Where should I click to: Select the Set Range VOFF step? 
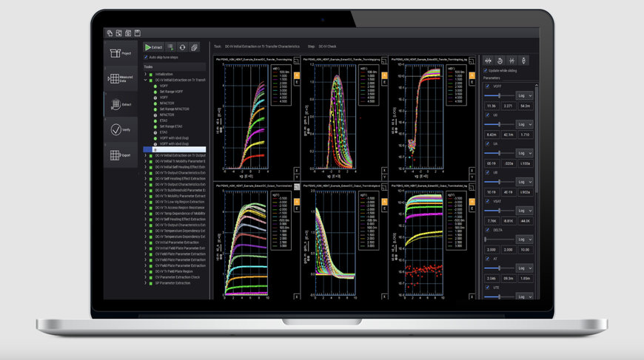(x=171, y=92)
